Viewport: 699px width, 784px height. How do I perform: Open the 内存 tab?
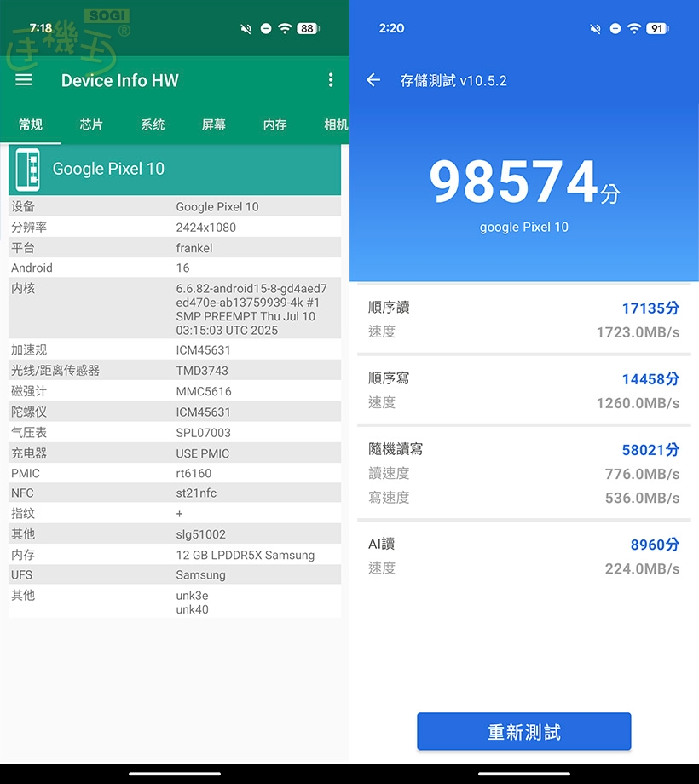[275, 124]
